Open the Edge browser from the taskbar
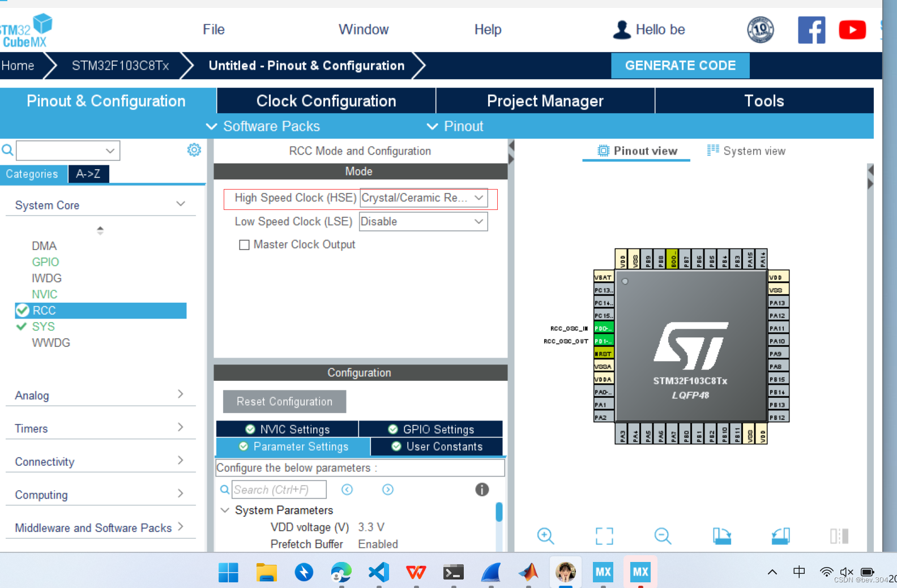The height and width of the screenshot is (588, 897). coord(341,572)
